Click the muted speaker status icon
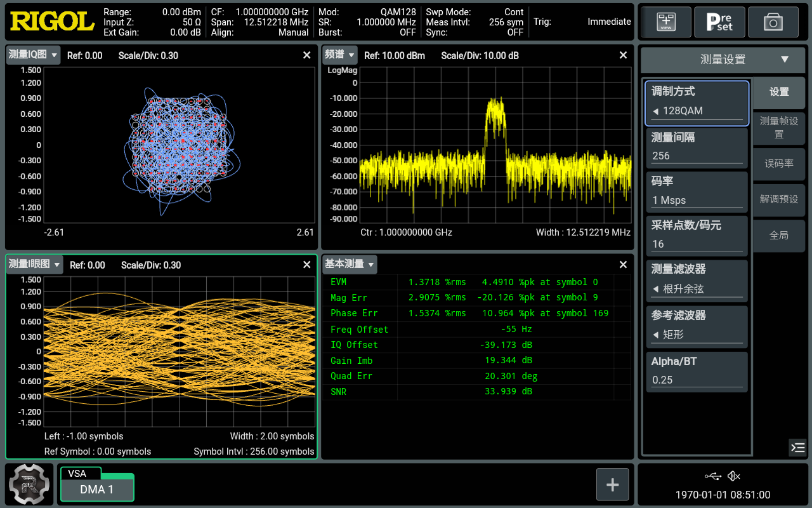812x508 pixels. click(x=735, y=476)
